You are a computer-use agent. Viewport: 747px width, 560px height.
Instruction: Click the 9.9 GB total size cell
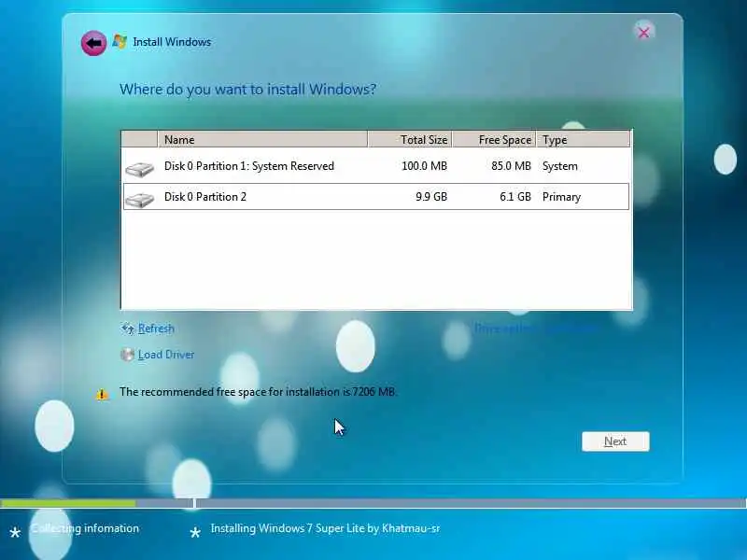431,197
